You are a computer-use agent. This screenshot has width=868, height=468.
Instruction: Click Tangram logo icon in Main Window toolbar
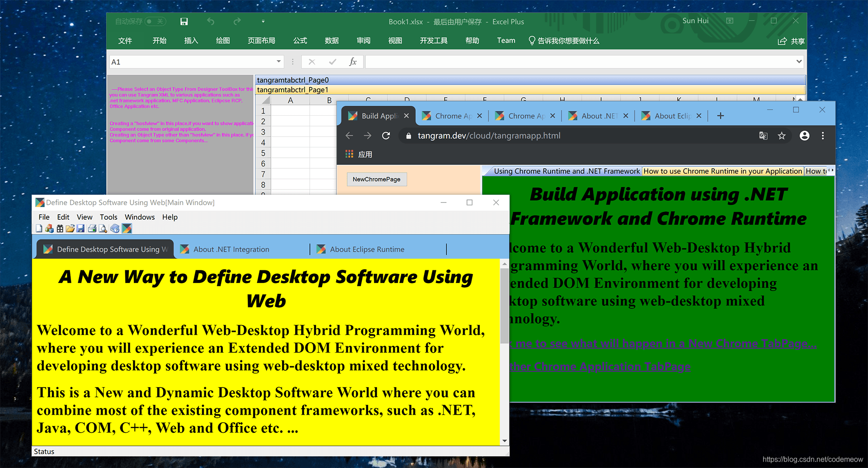[x=127, y=228]
